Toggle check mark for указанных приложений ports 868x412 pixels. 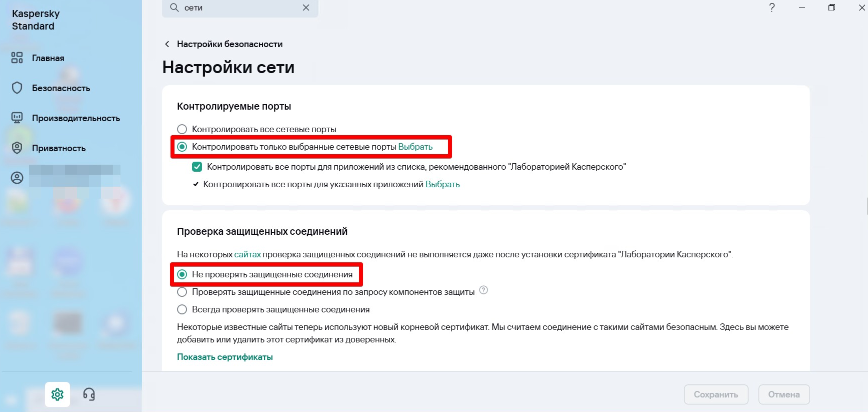(x=195, y=184)
